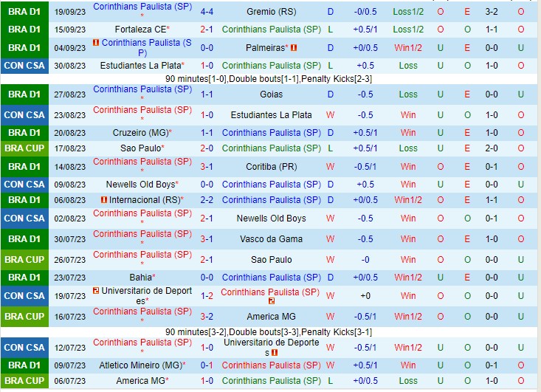The height and width of the screenshot is (392, 541).
Task: Click Corinthians Paulista (SP) on 23/07/23 row
Action: tap(271, 277)
